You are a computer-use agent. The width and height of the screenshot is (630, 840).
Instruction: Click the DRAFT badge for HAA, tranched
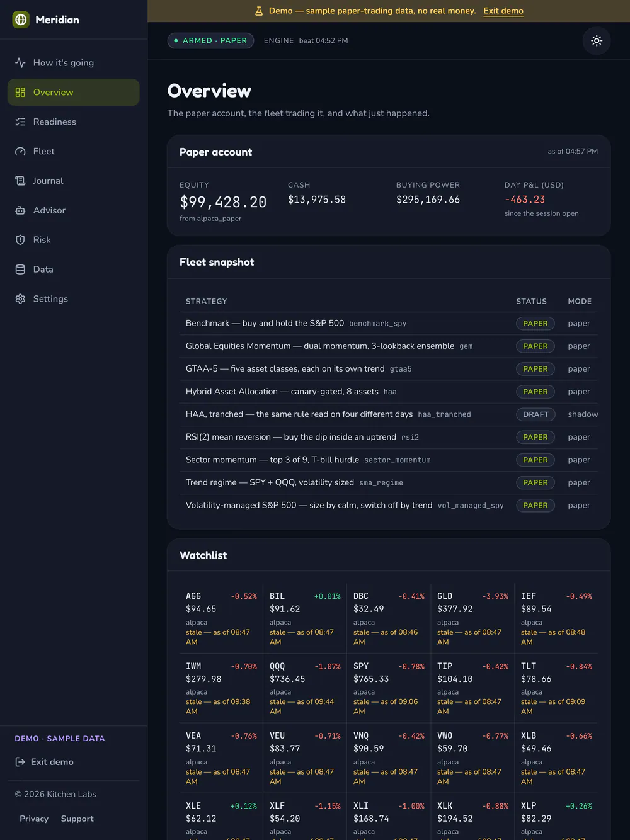coord(535,414)
